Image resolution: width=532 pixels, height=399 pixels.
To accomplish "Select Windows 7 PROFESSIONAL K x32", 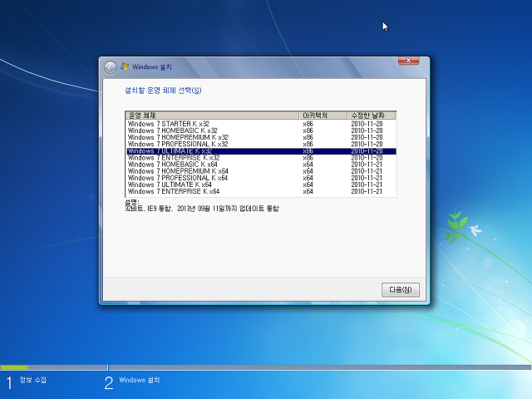I will click(261, 144).
